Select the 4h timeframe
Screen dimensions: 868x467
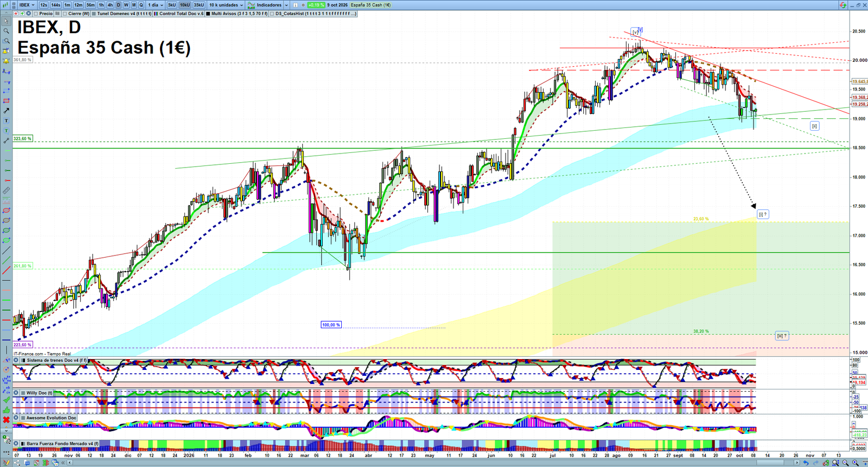click(x=110, y=5)
